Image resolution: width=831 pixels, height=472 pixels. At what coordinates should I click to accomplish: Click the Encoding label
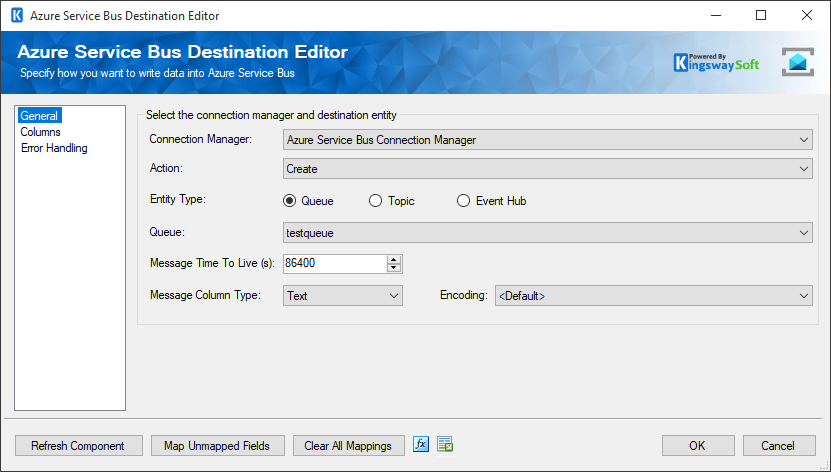coord(464,295)
